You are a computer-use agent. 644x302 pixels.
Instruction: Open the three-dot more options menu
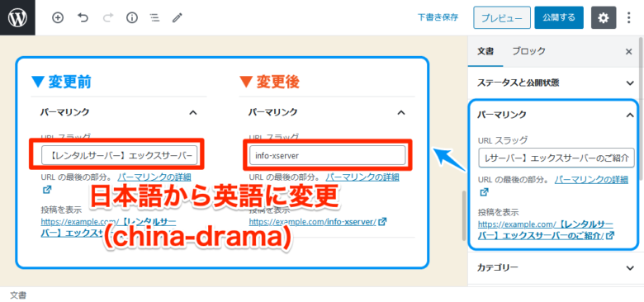tap(629, 17)
